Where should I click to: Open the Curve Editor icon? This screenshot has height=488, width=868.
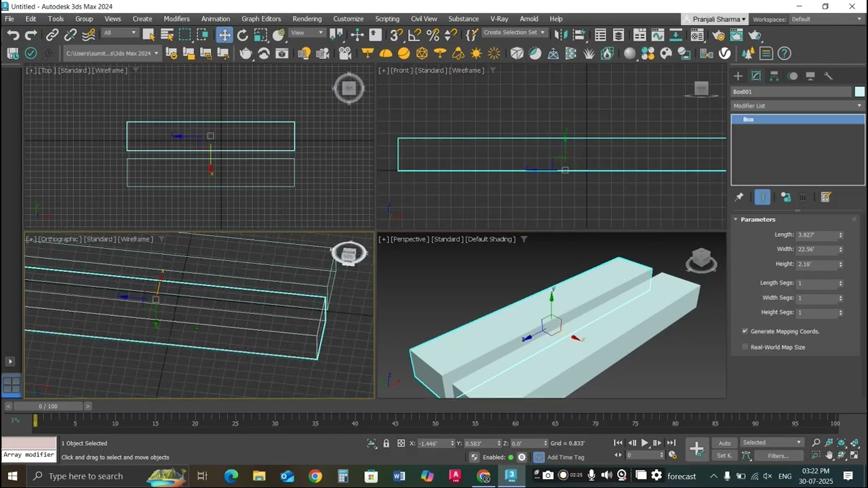pos(658,35)
